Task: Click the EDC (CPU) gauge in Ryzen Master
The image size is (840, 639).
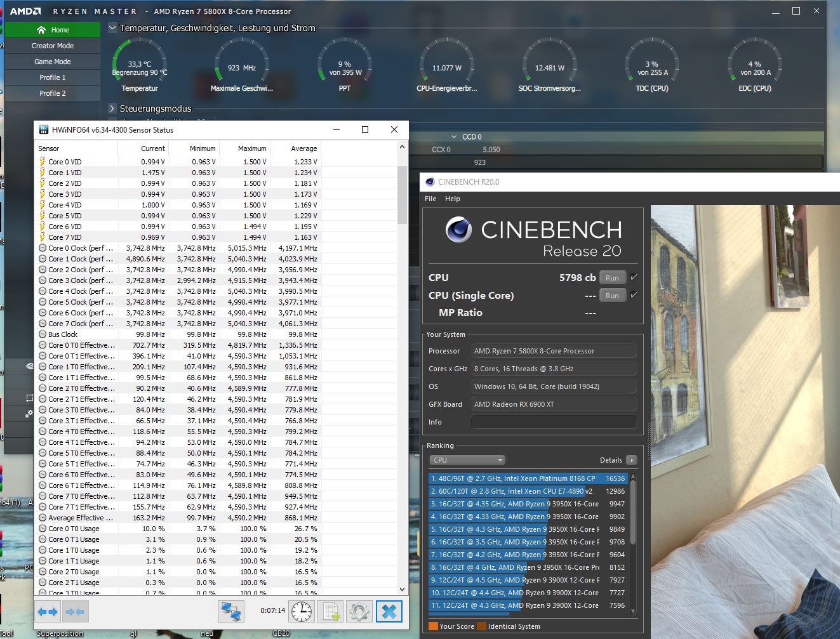Action: tap(755, 65)
